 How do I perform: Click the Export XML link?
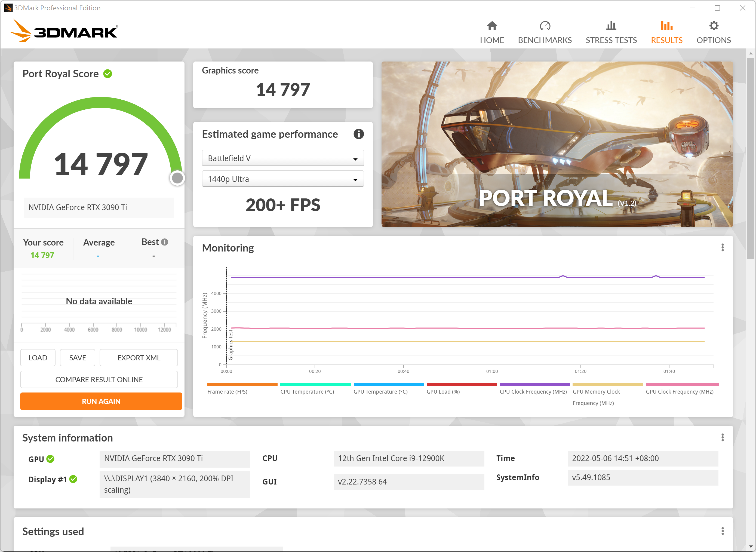pos(138,358)
